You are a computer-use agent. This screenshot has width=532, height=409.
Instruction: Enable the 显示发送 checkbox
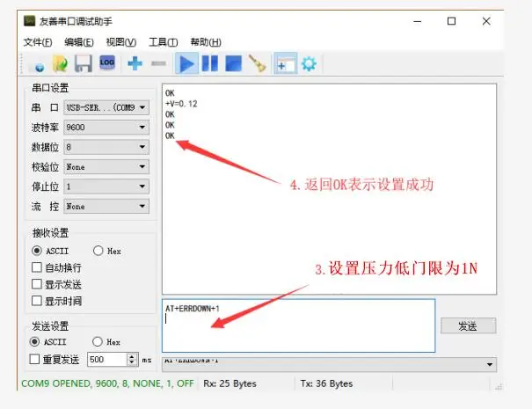tap(37, 284)
